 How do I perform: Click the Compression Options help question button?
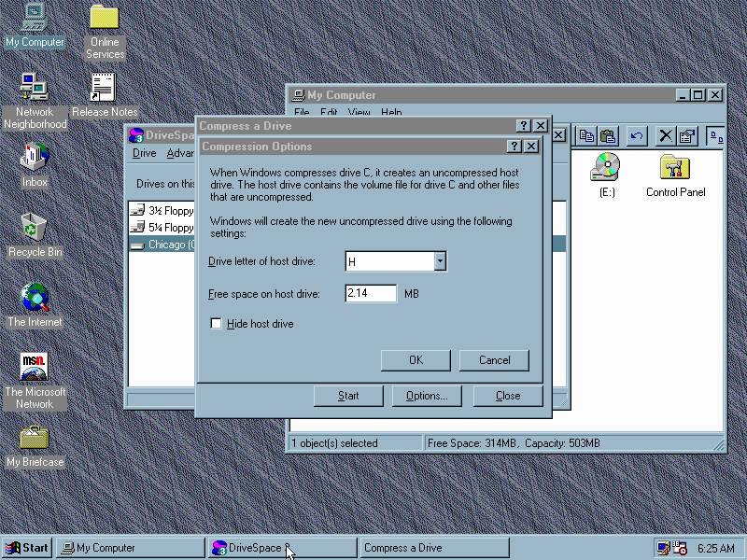(x=514, y=147)
